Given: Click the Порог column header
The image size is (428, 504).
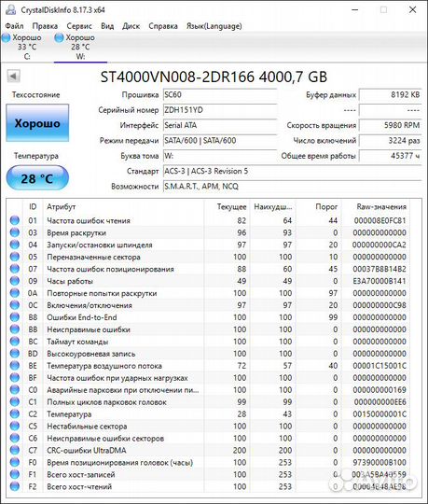Looking at the screenshot, I should [319, 206].
